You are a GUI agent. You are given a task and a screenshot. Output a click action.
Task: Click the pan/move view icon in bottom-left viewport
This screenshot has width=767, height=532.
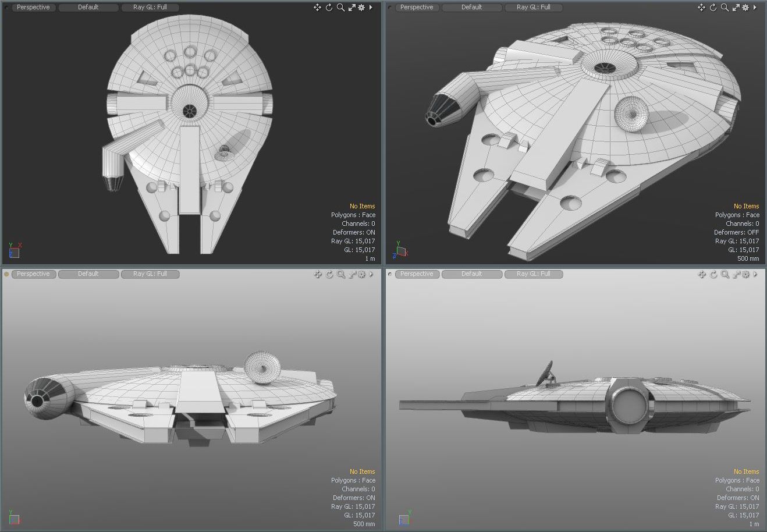click(x=318, y=274)
